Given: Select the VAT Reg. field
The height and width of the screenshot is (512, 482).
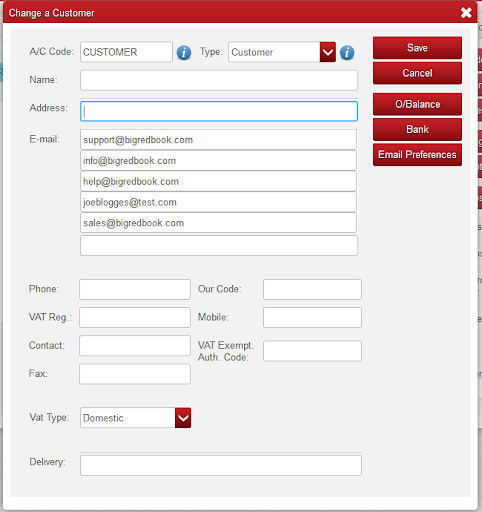Looking at the screenshot, I should (135, 317).
